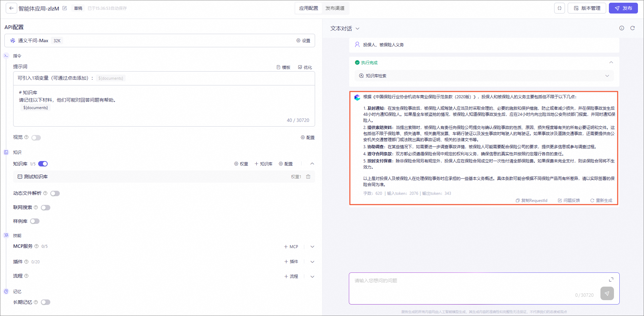
Task: Enable the 动态文件解析 switch
Action: point(55,193)
